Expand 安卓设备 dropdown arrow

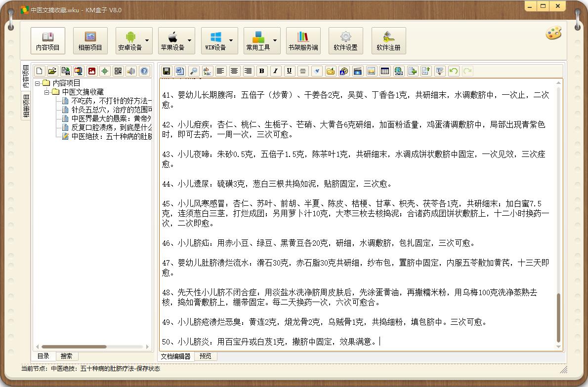pos(147,40)
